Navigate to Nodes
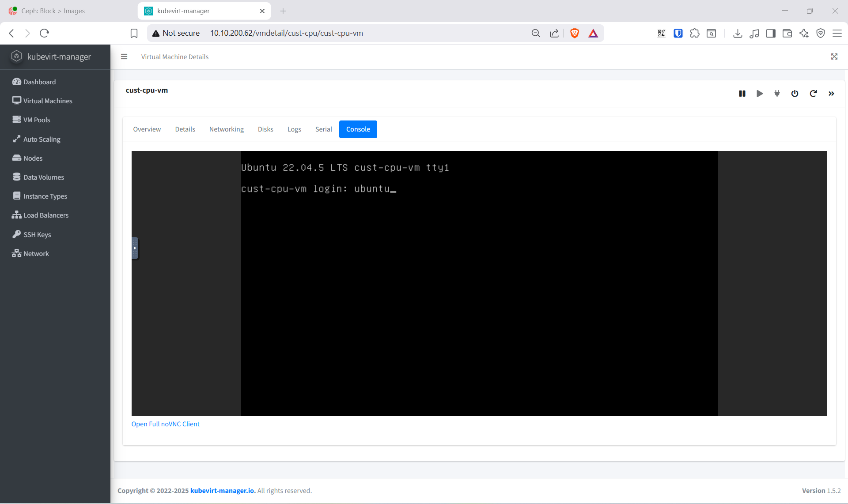Screen dimensions: 848x504 coord(55,158)
